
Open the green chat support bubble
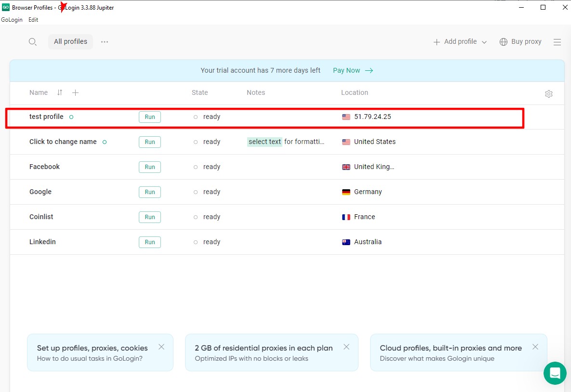pos(555,373)
